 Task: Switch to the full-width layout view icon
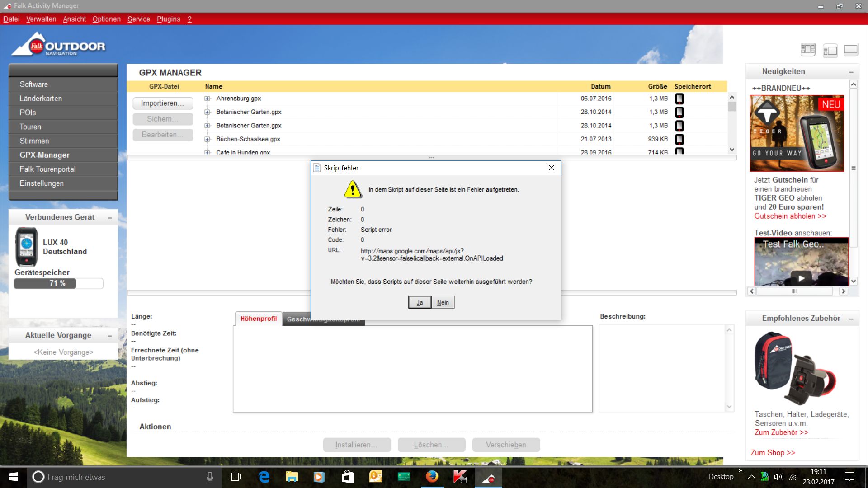tap(851, 50)
